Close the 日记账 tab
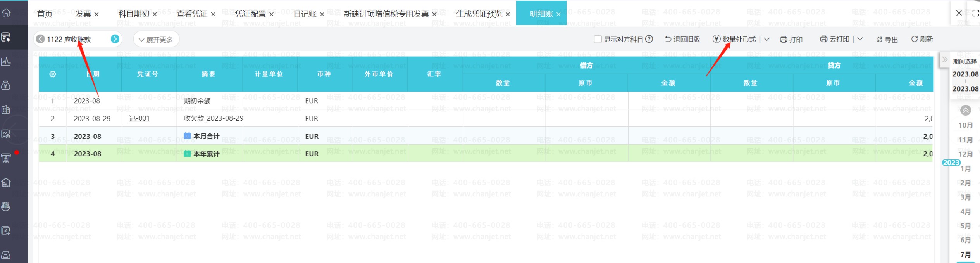This screenshot has height=263, width=980. [x=322, y=14]
